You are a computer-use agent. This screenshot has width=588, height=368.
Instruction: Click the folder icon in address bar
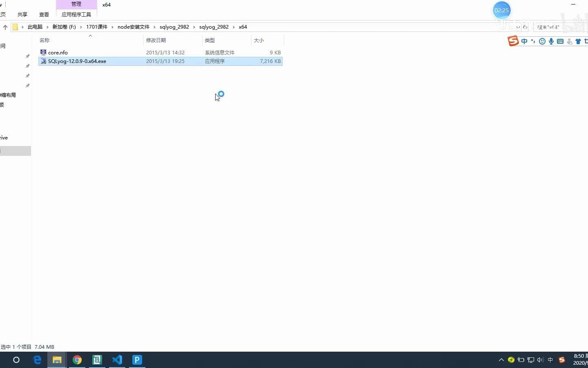tap(15, 27)
